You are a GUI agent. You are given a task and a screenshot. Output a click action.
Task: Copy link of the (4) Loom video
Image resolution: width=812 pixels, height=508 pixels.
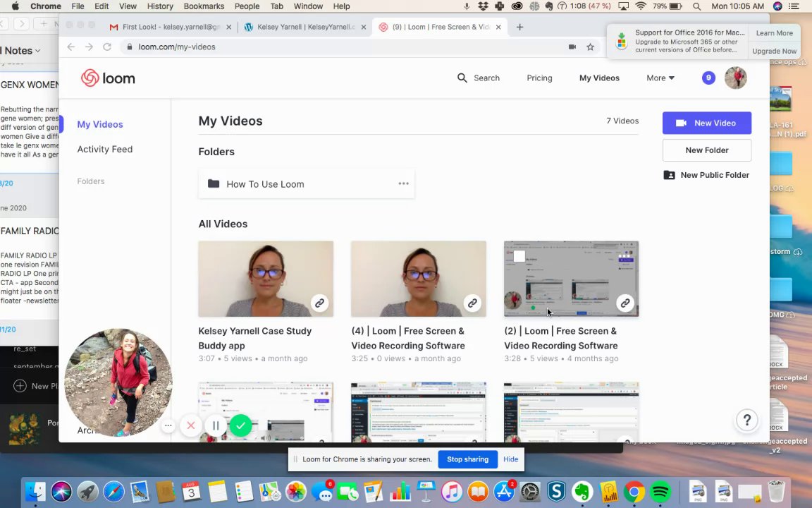point(472,303)
